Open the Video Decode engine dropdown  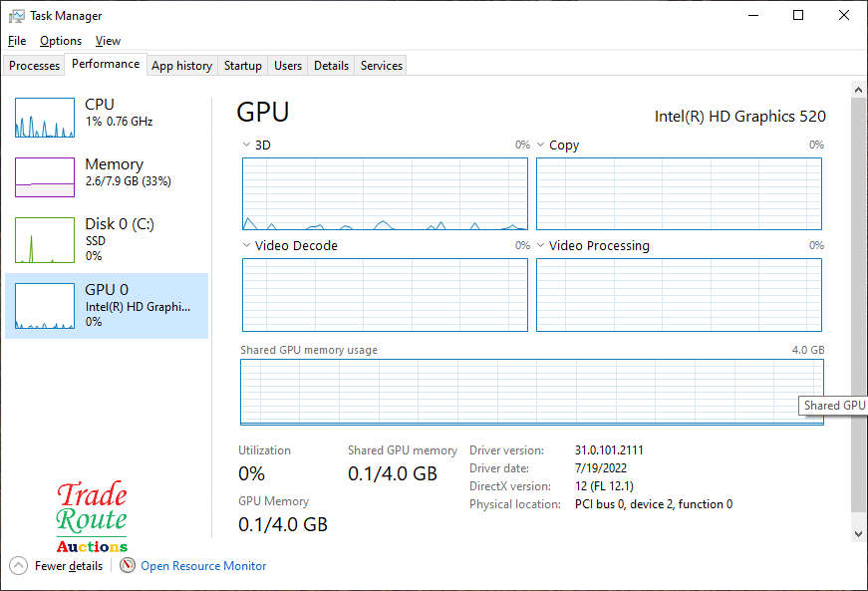(247, 246)
